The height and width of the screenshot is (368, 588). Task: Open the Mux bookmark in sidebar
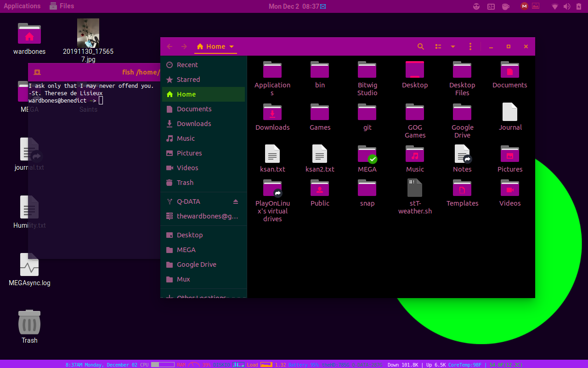204,279
